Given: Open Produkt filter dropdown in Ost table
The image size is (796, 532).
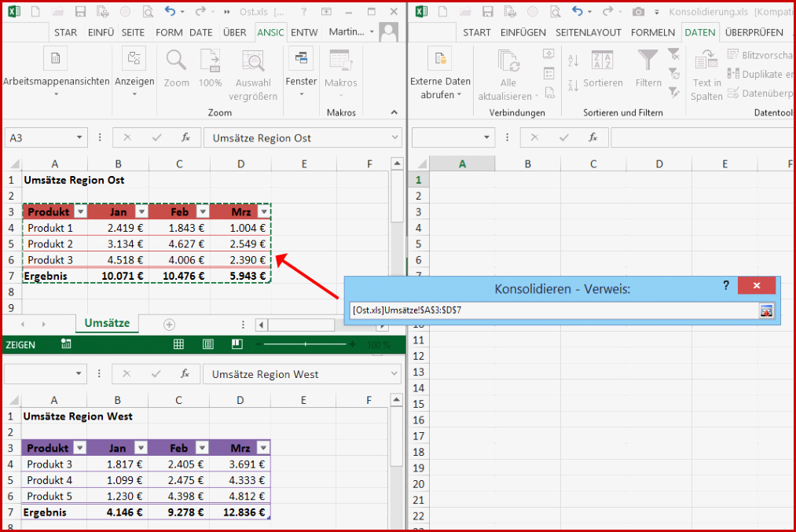Looking at the screenshot, I should click(x=81, y=211).
